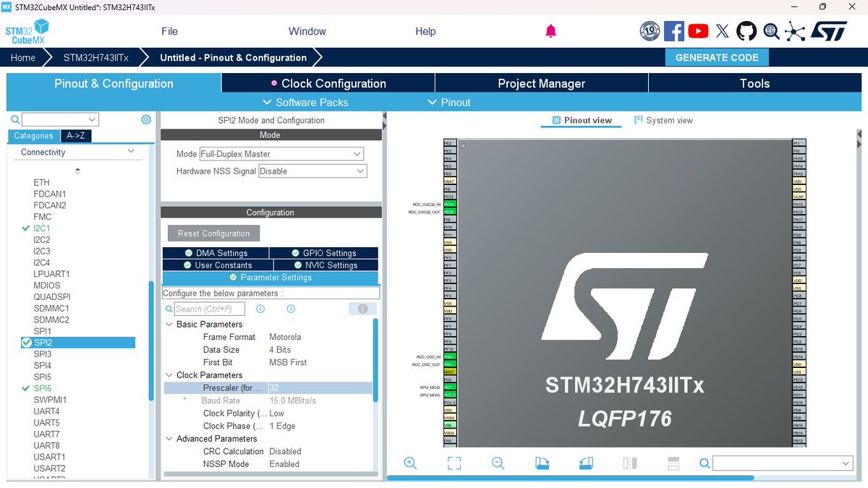Go to next parameter search result arrow
868x488 pixels.
pos(291,309)
